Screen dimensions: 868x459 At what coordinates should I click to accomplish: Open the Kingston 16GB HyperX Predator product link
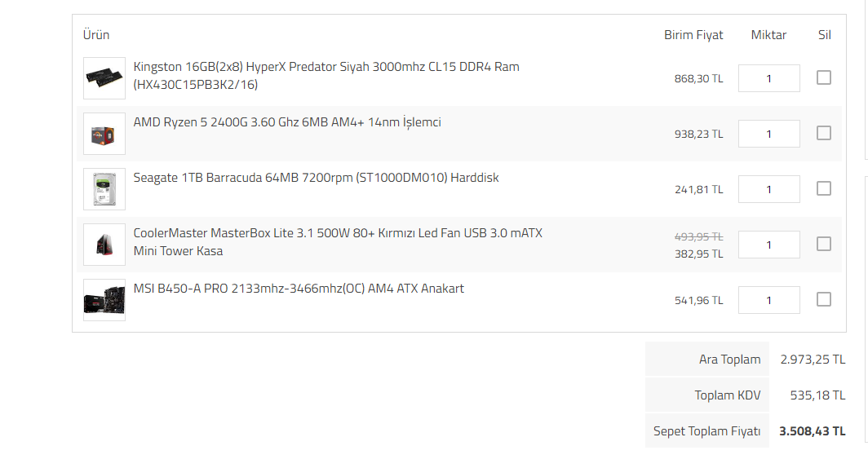326,67
